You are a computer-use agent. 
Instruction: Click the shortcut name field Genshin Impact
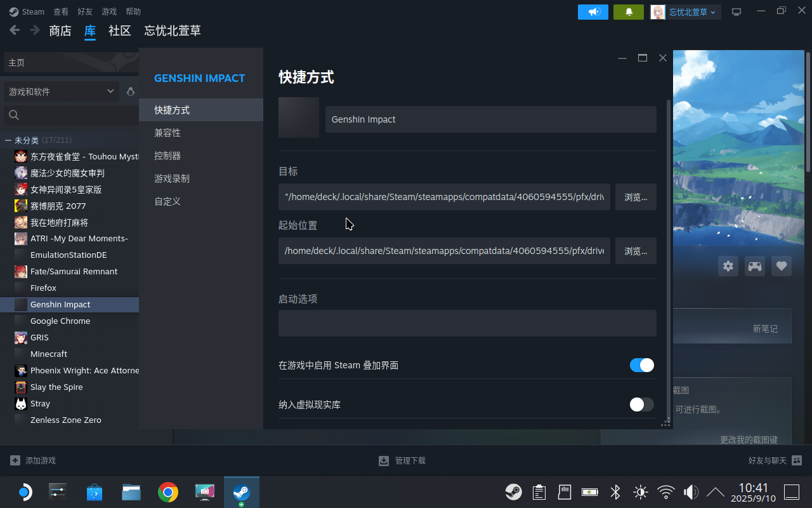click(x=491, y=119)
